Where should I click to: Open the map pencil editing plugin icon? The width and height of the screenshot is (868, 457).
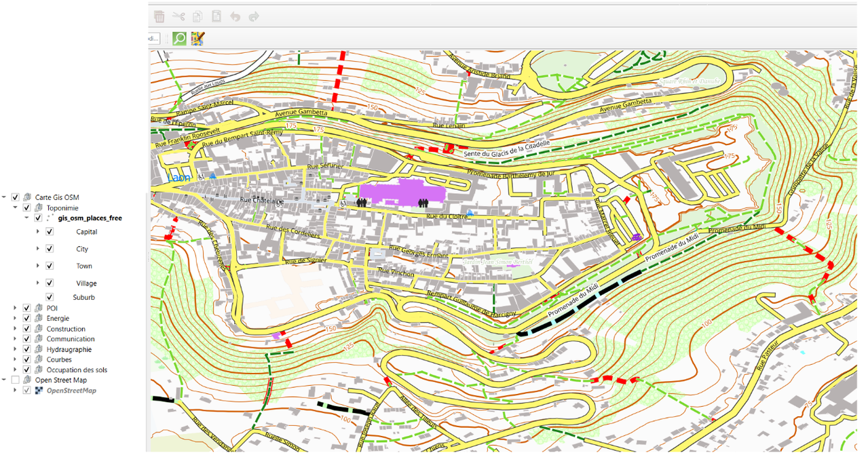coord(197,39)
